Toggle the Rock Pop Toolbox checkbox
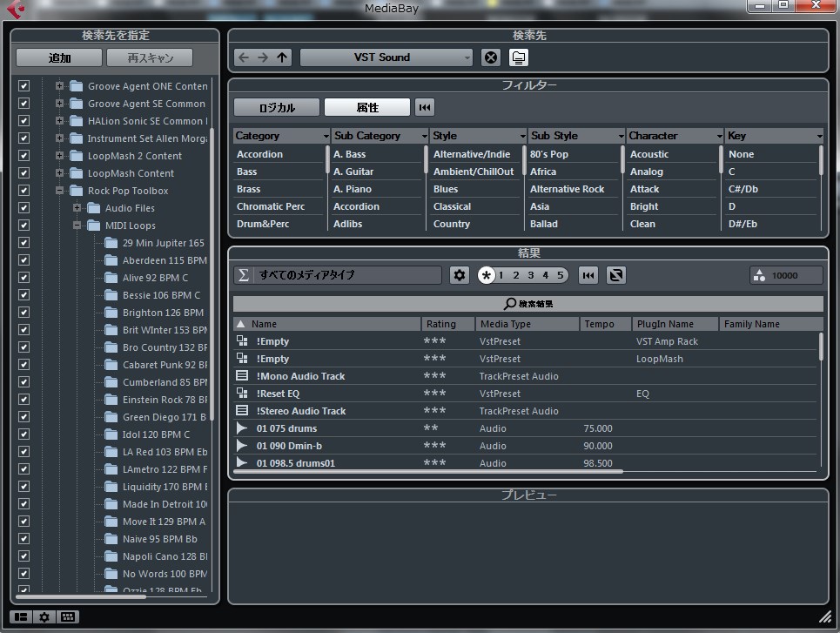Screen dimensions: 840x633 pos(24,191)
